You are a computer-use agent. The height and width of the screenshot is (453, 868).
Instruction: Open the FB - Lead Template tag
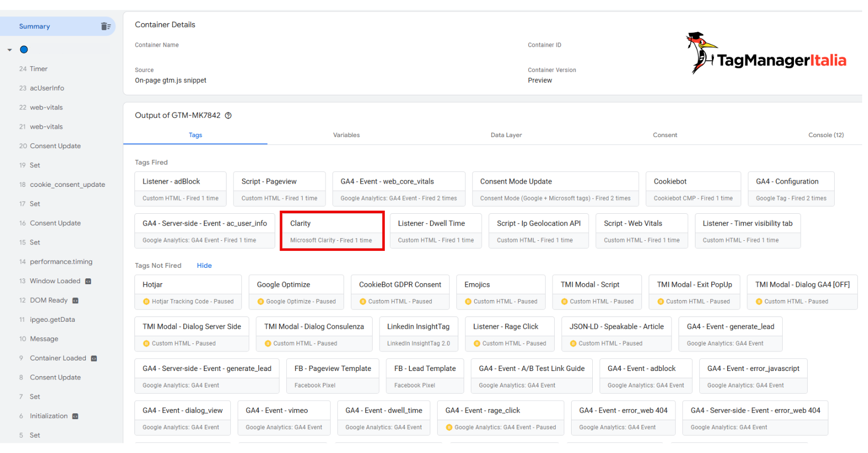click(425, 376)
